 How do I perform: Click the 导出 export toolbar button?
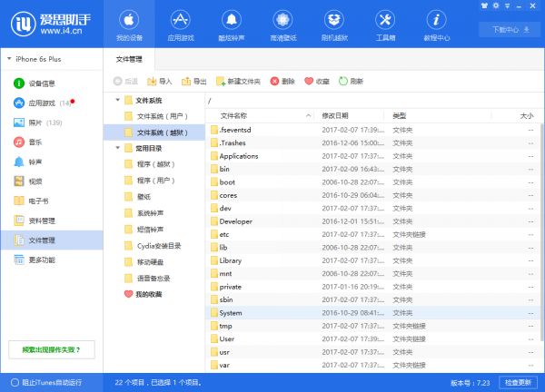(194, 82)
